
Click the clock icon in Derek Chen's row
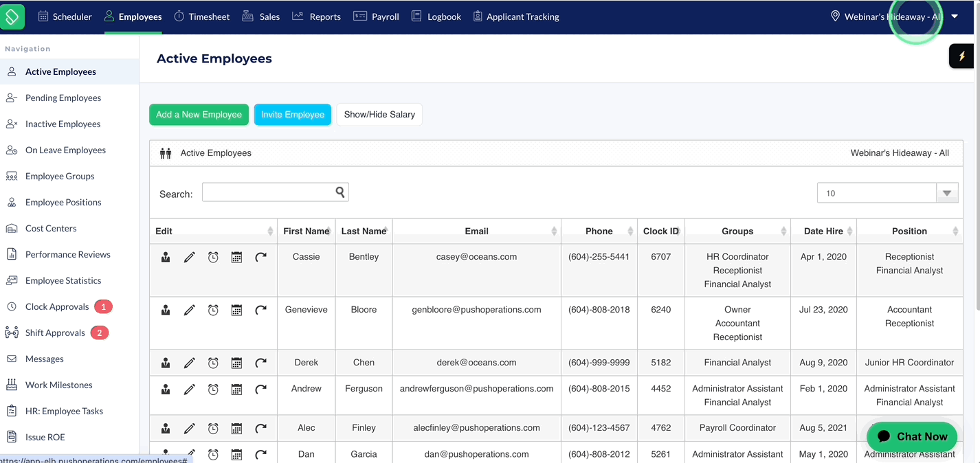click(213, 363)
